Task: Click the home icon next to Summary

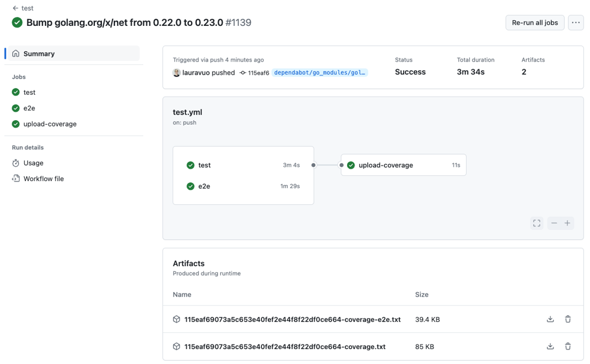Action: [16, 53]
